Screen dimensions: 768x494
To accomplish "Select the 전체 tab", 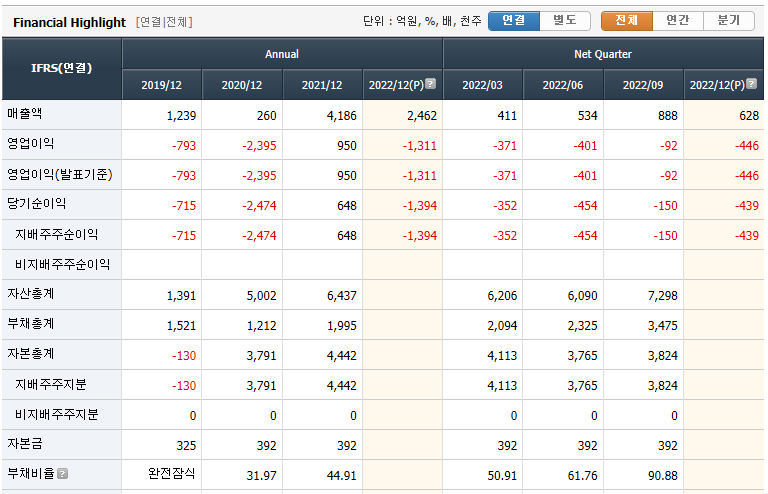I will [x=627, y=21].
